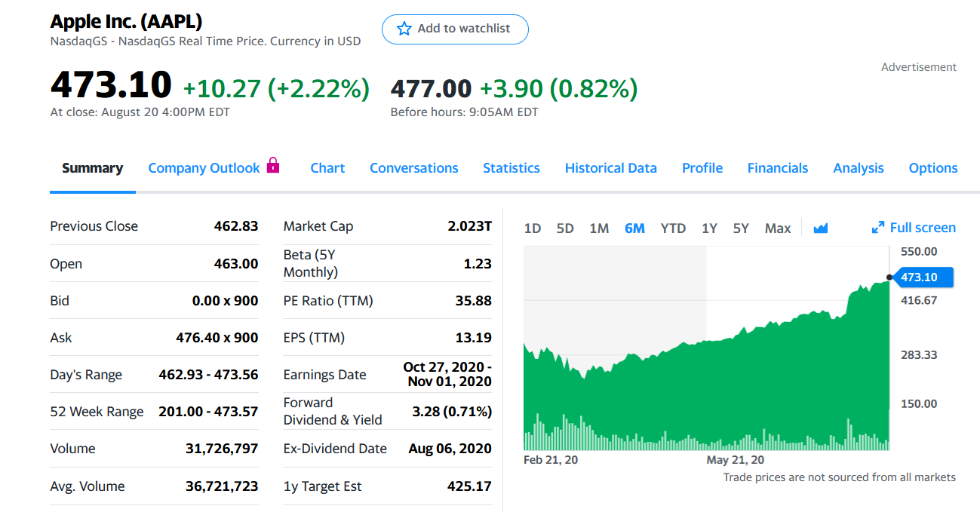Click the Bid value 0.00 x 900
The width and height of the screenshot is (980, 512).
[226, 301]
